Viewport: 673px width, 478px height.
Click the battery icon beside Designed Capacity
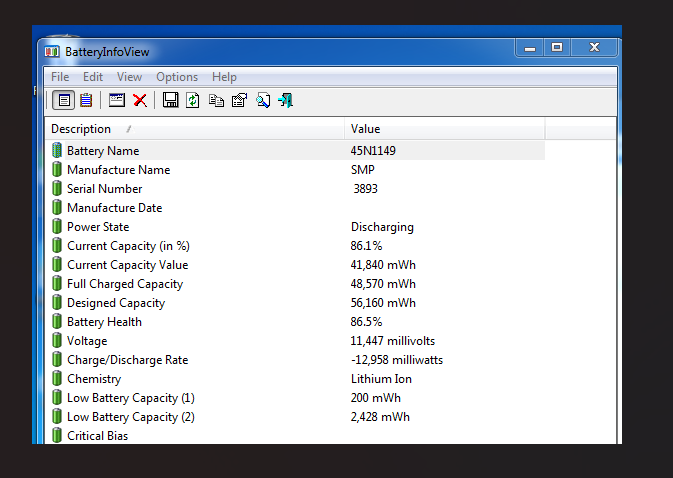(57, 303)
